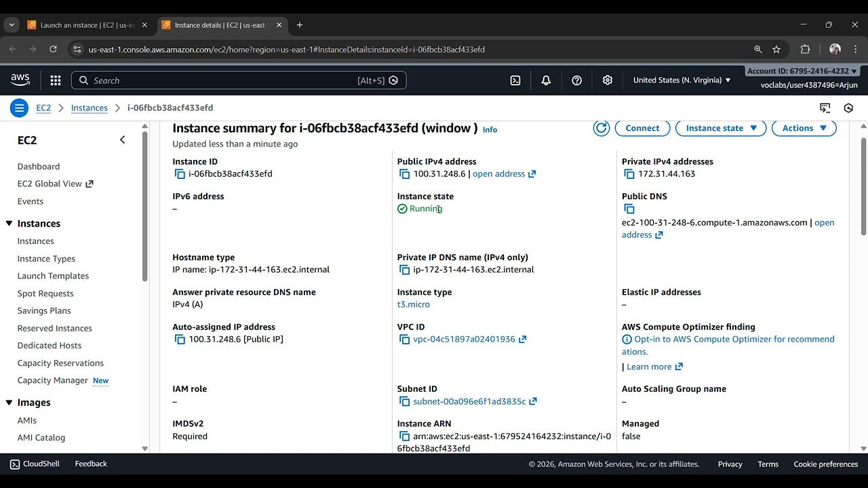This screenshot has width=868, height=488.
Task: Open the Chrome three-dot menu
Action: click(856, 49)
